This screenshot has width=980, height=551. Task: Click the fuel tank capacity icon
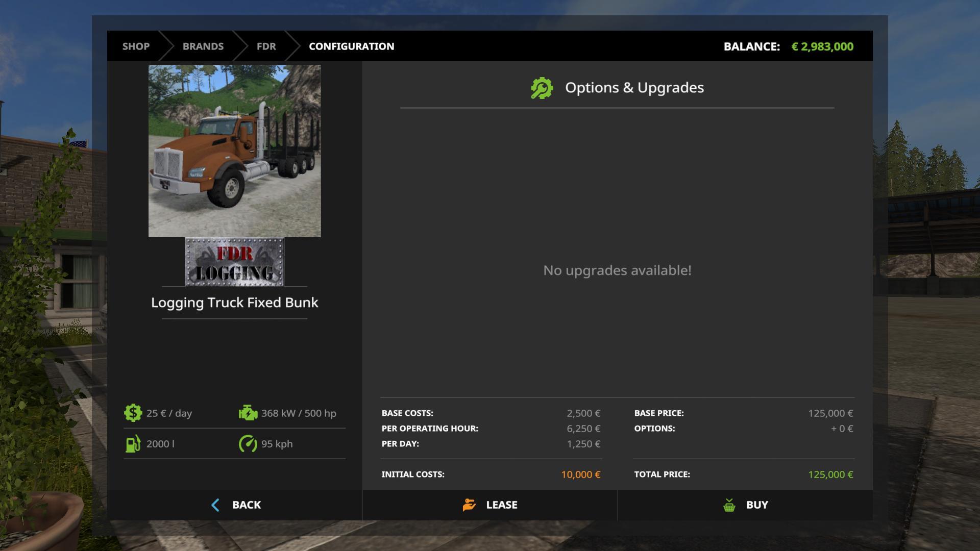click(x=133, y=443)
